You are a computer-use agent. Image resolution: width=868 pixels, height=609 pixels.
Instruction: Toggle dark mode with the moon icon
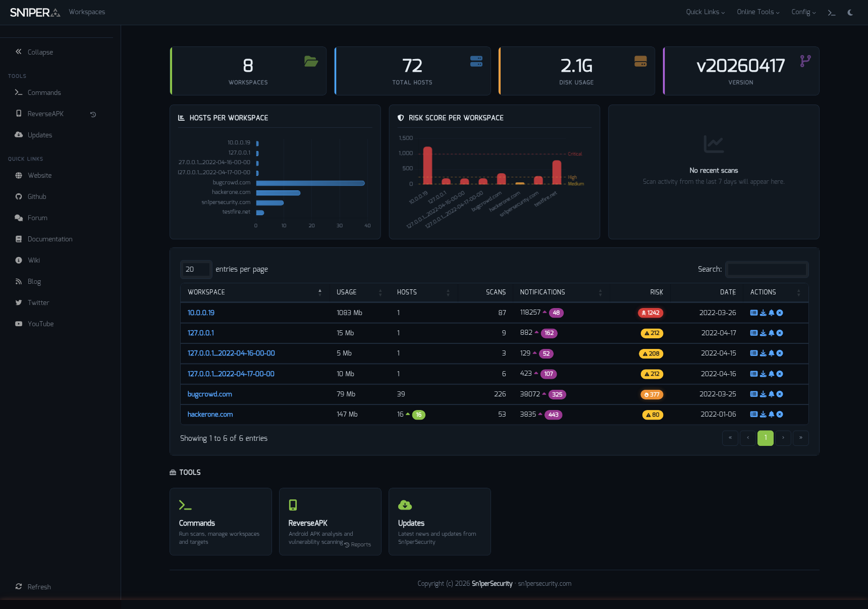coord(850,12)
